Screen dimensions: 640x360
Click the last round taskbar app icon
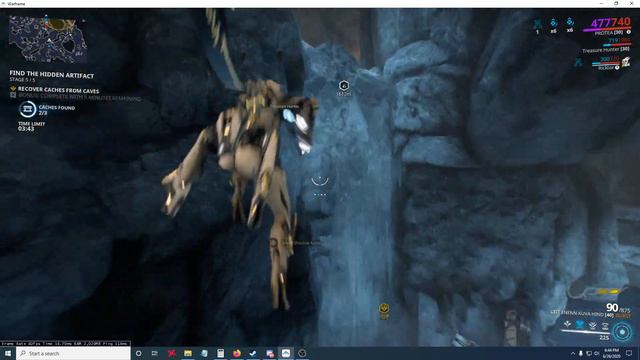click(x=302, y=353)
